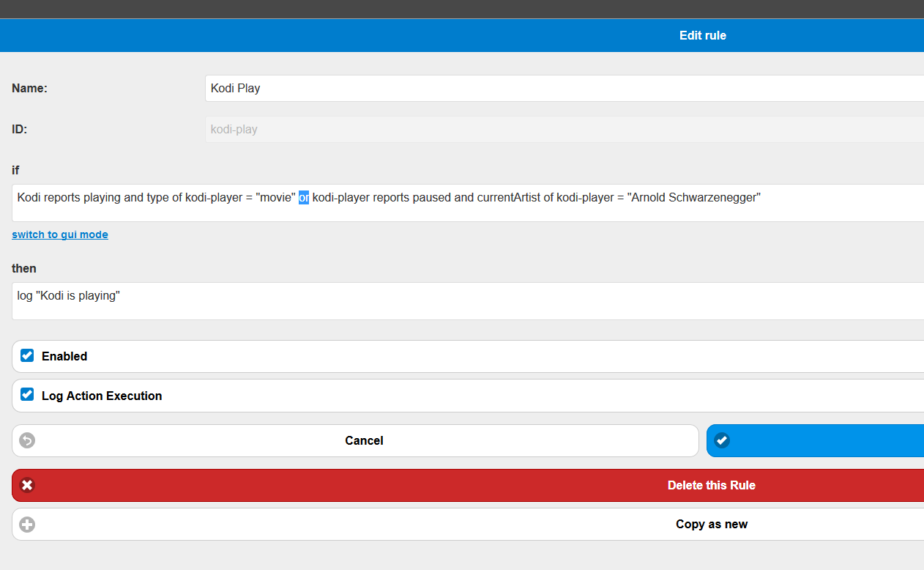Click the Enabled label text

coord(64,356)
